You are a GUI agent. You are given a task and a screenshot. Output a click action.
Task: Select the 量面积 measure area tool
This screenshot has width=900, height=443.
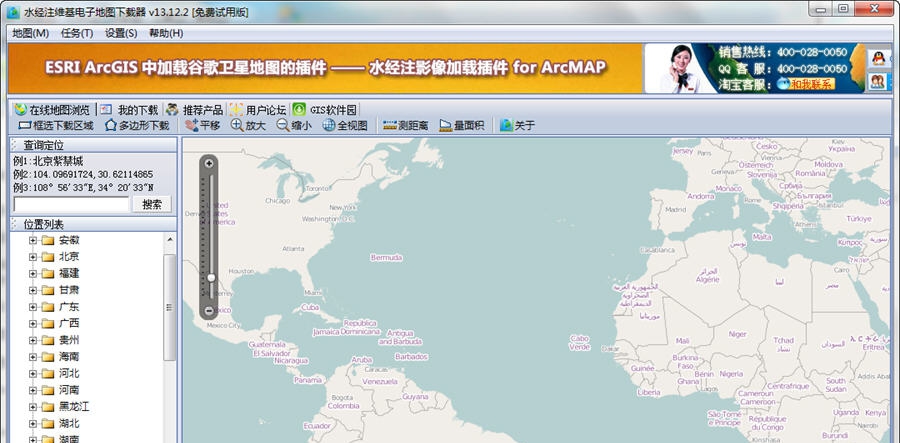click(x=461, y=126)
